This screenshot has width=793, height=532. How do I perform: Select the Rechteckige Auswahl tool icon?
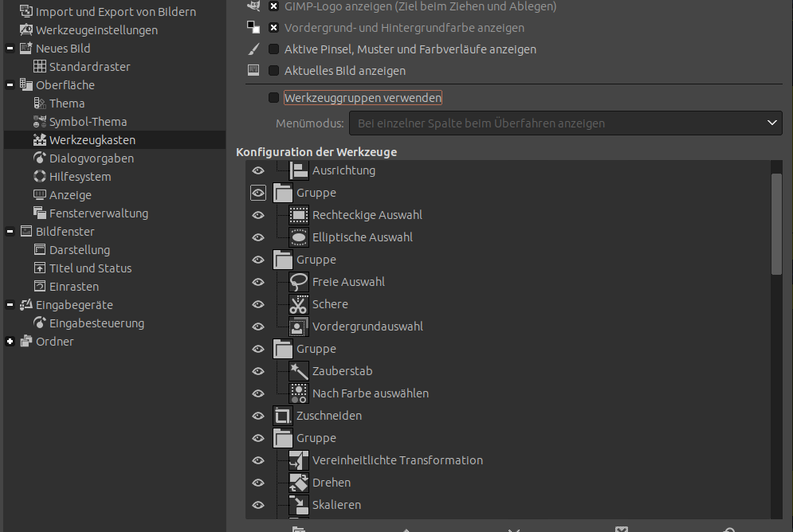coord(299,215)
